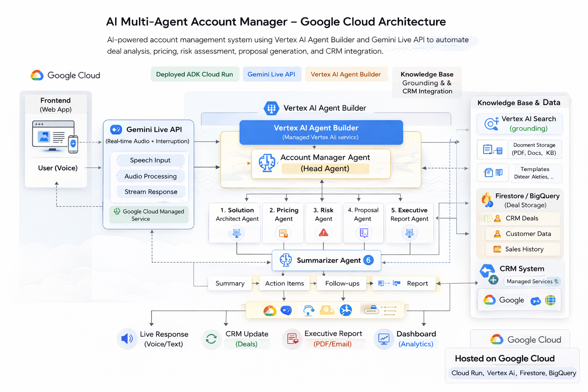Click the Live Response speaker icon

[x=127, y=338]
